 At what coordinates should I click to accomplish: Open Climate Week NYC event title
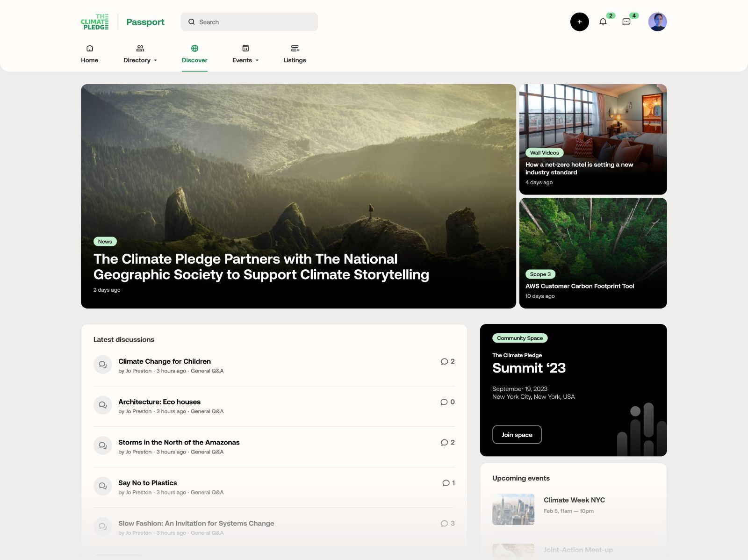[575, 500]
